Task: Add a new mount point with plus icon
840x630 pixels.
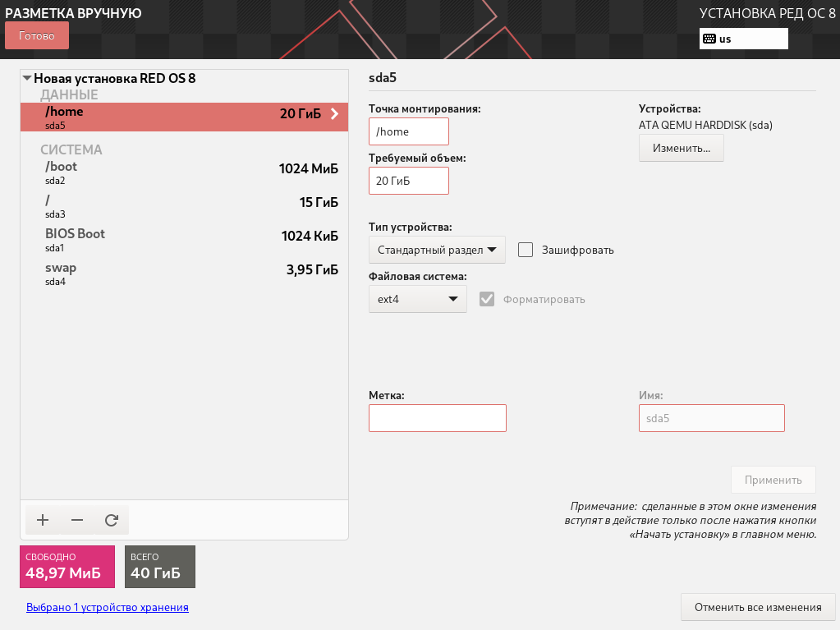Action: point(43,520)
